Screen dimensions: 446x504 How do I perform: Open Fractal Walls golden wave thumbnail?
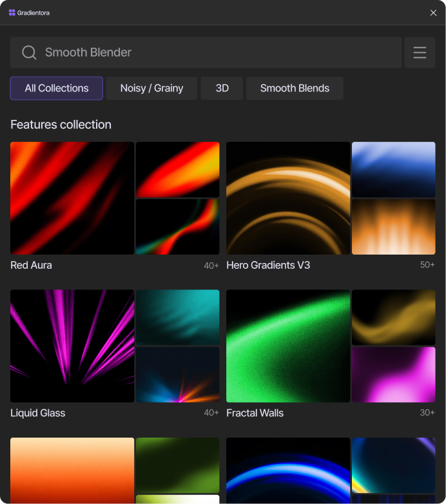tap(394, 317)
